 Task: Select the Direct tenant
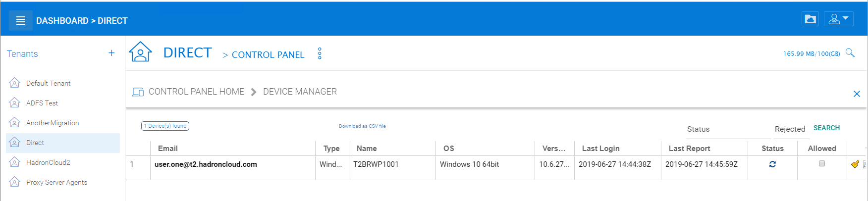pyautogui.click(x=63, y=143)
